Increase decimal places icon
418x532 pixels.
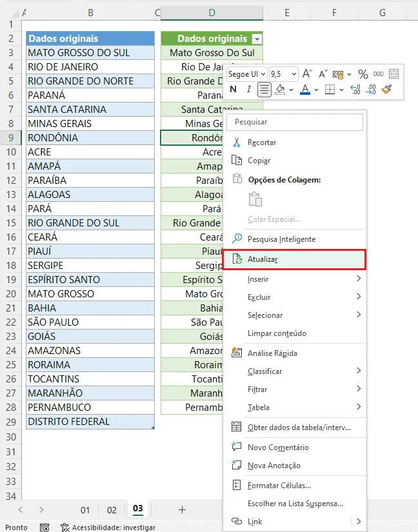pos(355,90)
